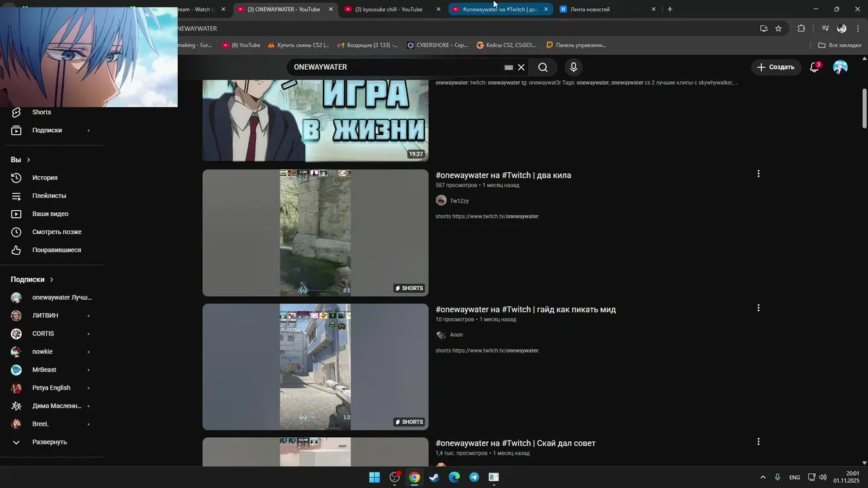Open the Windows Start menu

[374, 477]
